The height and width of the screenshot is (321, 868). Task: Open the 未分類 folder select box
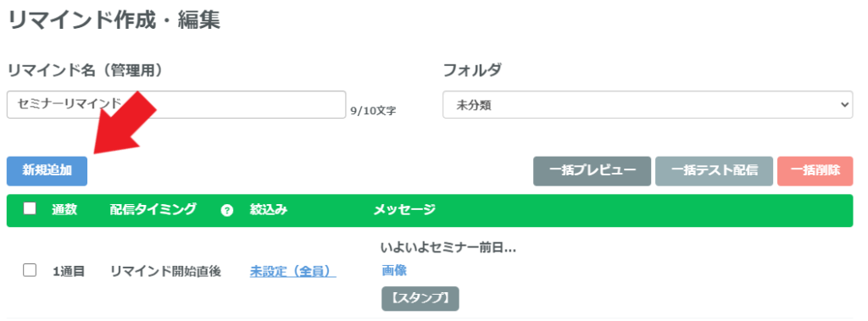[648, 105]
